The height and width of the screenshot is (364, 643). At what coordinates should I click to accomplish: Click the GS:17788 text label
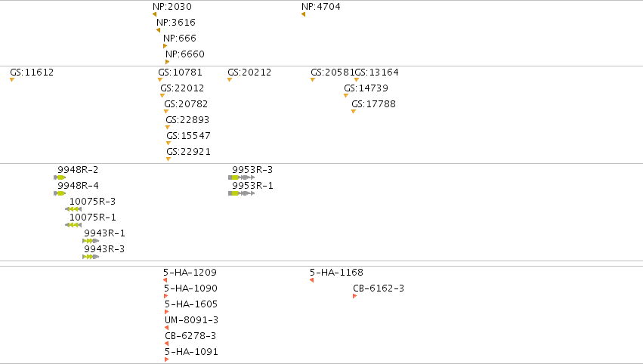pyautogui.click(x=373, y=104)
